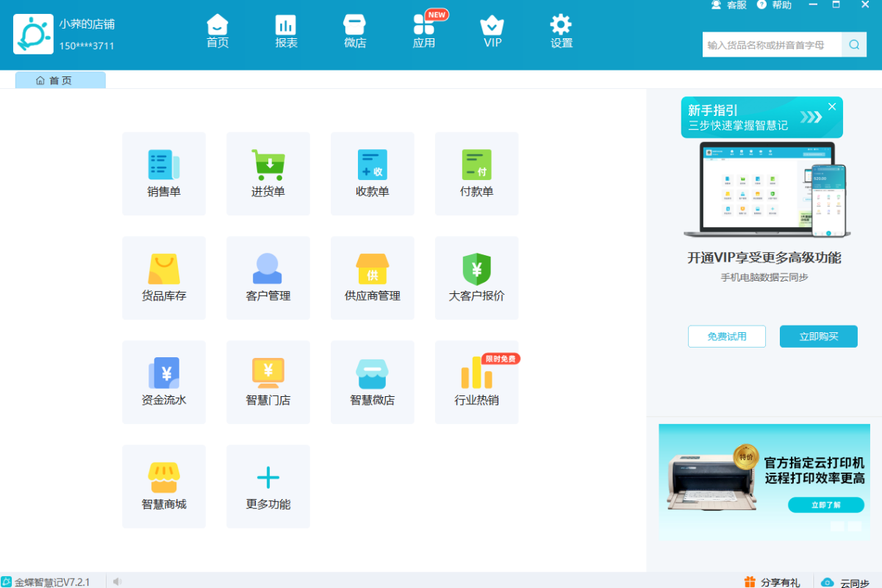Open 大客户报价 shield icon

point(476,270)
